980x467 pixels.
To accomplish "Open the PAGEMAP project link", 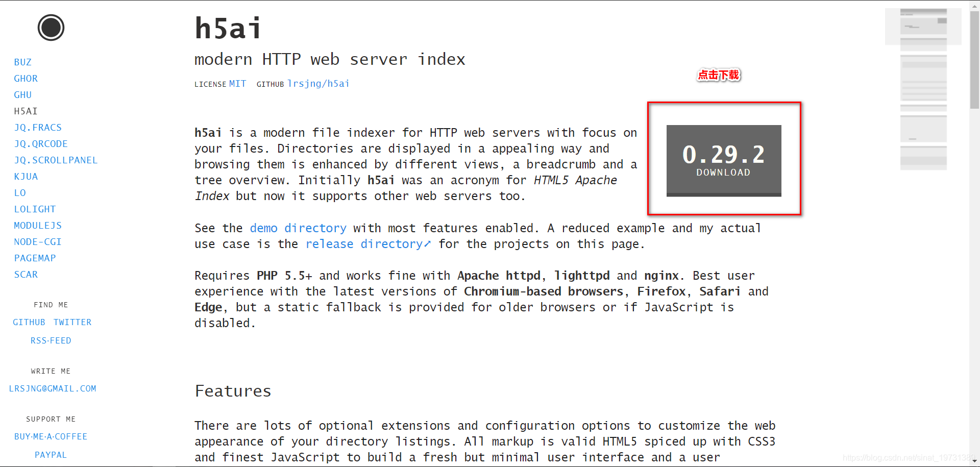I will point(35,258).
